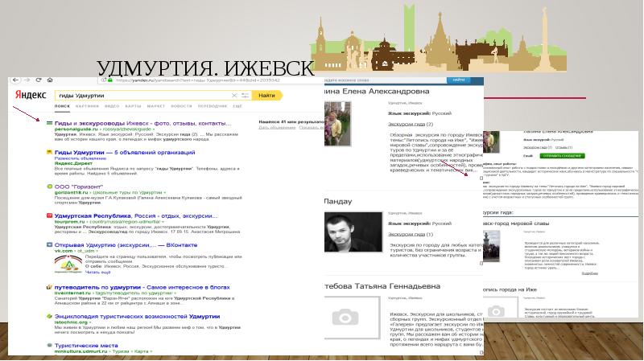Click the Пандау guide name heading
The width and height of the screenshot is (644, 361).
pos(338,202)
